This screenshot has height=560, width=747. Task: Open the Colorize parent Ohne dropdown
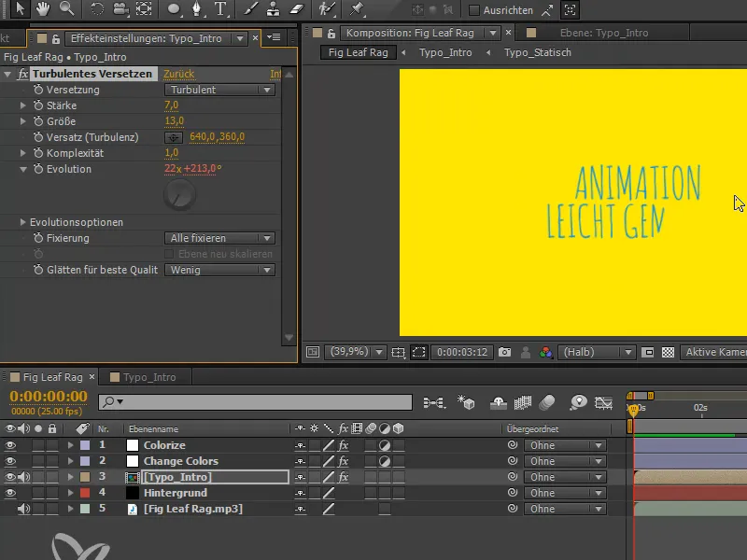coord(565,445)
